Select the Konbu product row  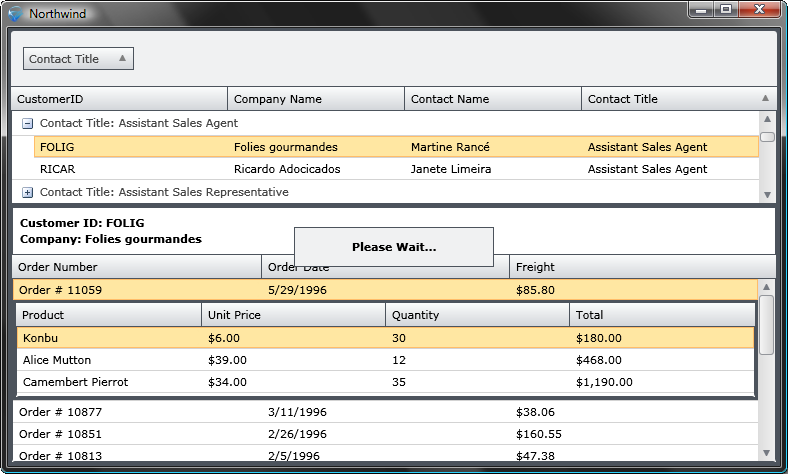[x=385, y=338]
